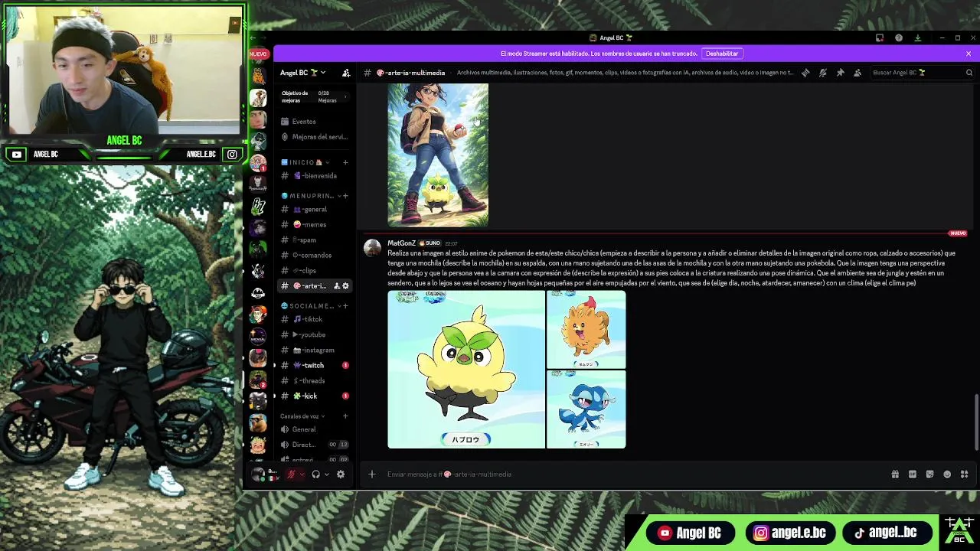Open the blue Pokemon image
The height and width of the screenshot is (551, 980).
point(586,409)
